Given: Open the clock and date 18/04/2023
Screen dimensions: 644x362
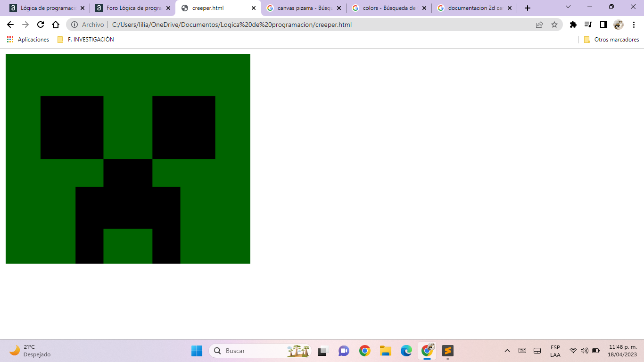Looking at the screenshot, I should pyautogui.click(x=622, y=351).
